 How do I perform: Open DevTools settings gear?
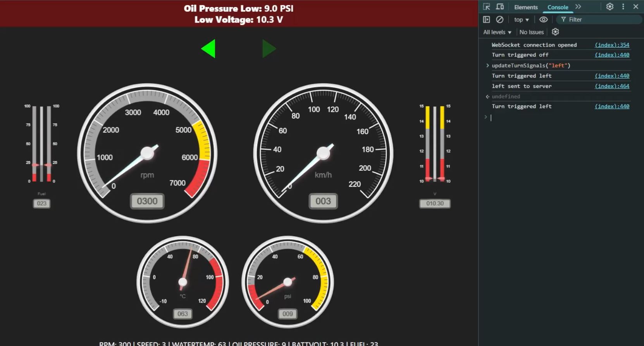(610, 7)
